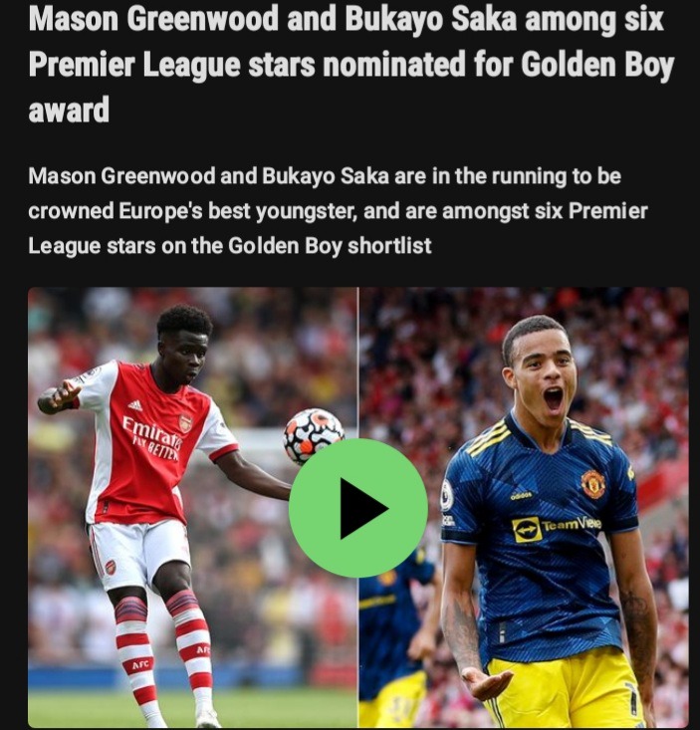The width and height of the screenshot is (700, 730).
Task: Click AFC lettering on the striped sock
Action: point(140,664)
